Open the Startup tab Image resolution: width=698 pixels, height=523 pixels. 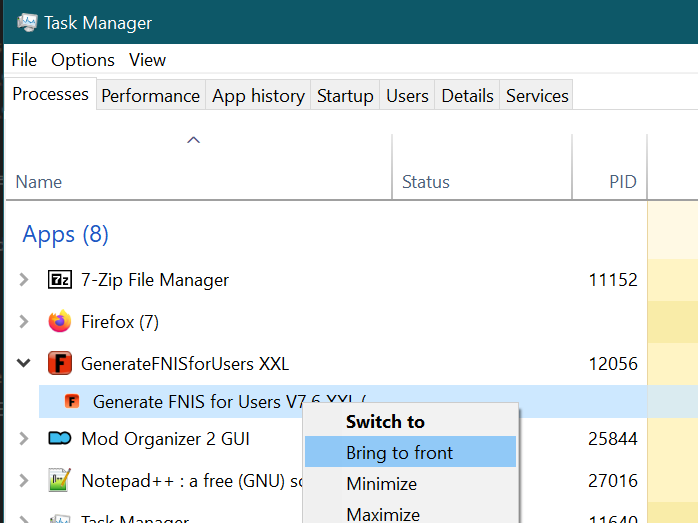pyautogui.click(x=345, y=95)
